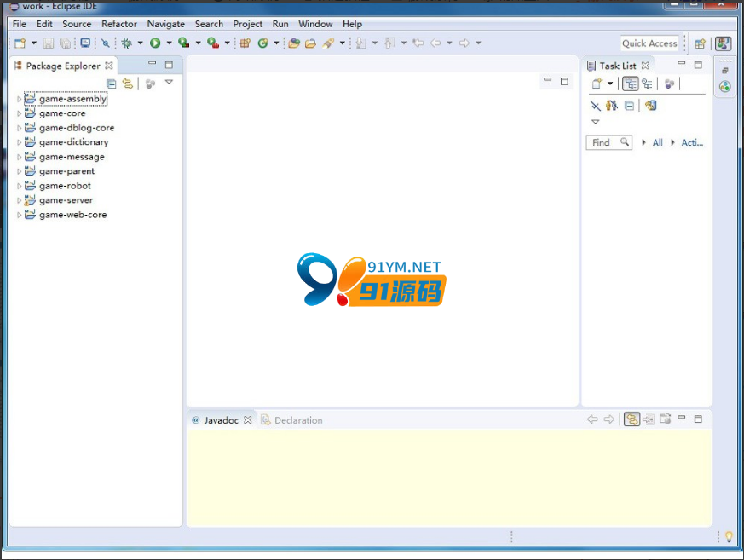Expand the game-assembly project
744x560 pixels.
pos(19,99)
